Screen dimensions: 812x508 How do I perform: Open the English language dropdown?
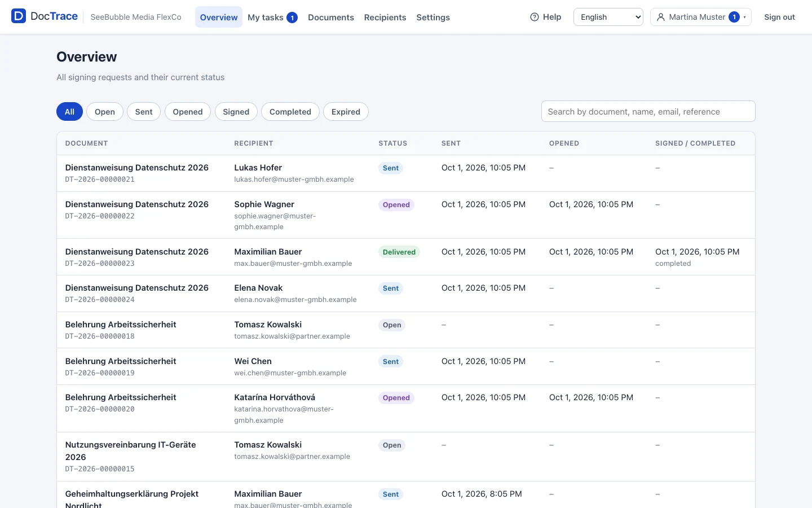click(608, 17)
